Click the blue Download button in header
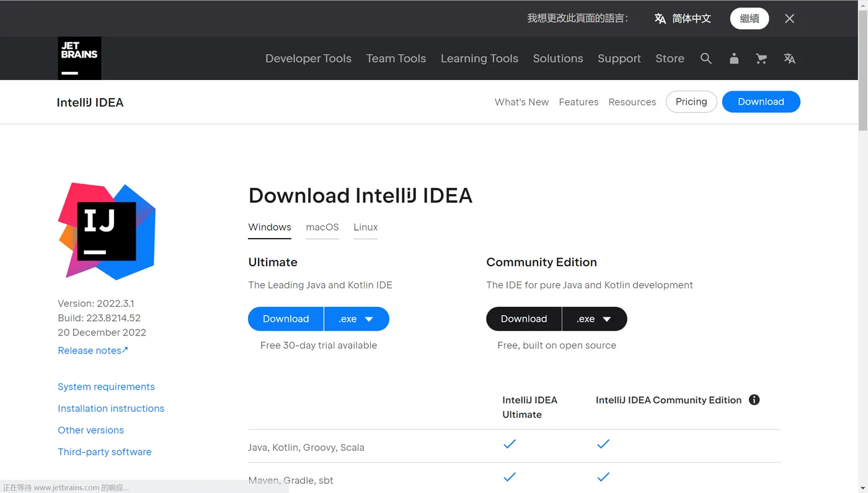This screenshot has width=868, height=493. (x=761, y=102)
